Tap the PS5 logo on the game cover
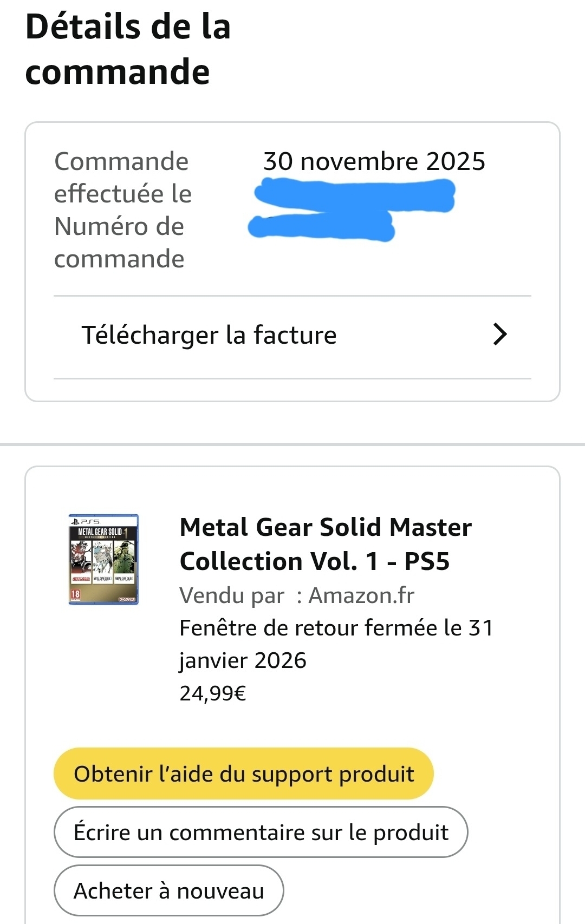Image resolution: width=585 pixels, height=924 pixels. point(85,521)
